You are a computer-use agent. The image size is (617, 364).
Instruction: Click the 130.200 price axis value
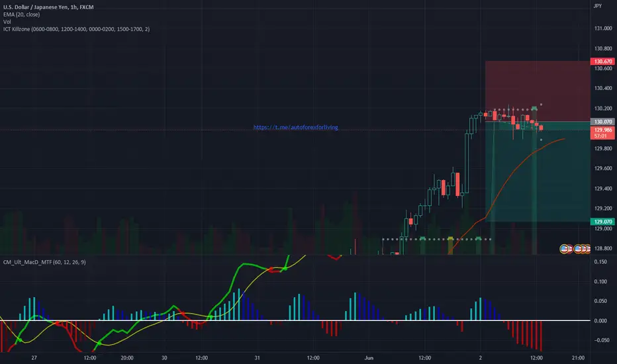click(x=603, y=109)
